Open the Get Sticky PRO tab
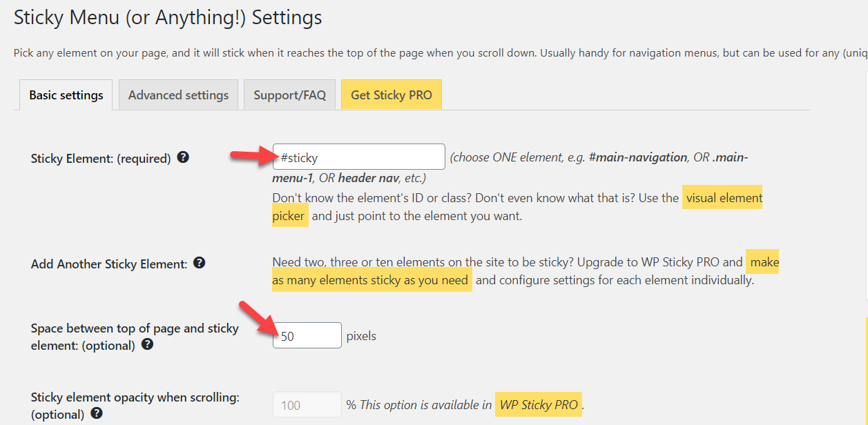This screenshot has width=868, height=425. point(392,95)
